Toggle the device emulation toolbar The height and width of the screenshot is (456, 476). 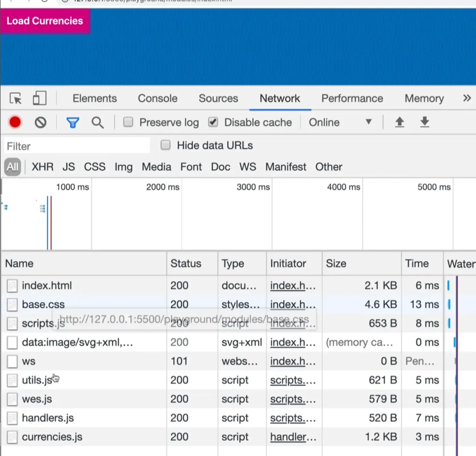(39, 98)
